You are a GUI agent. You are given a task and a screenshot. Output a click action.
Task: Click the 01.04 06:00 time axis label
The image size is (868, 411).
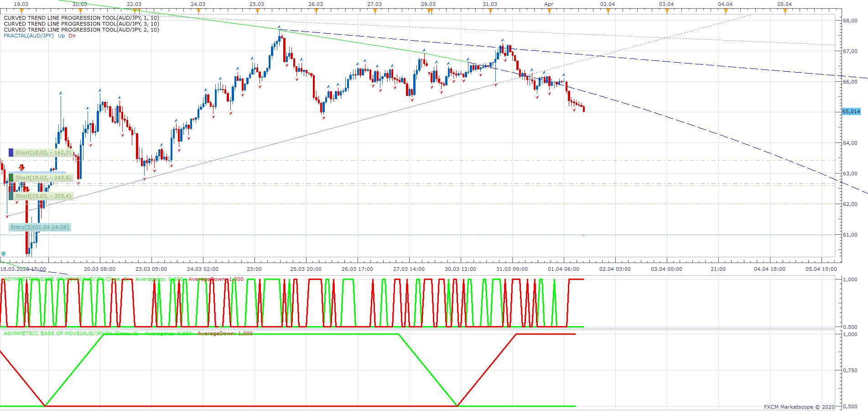(564, 269)
